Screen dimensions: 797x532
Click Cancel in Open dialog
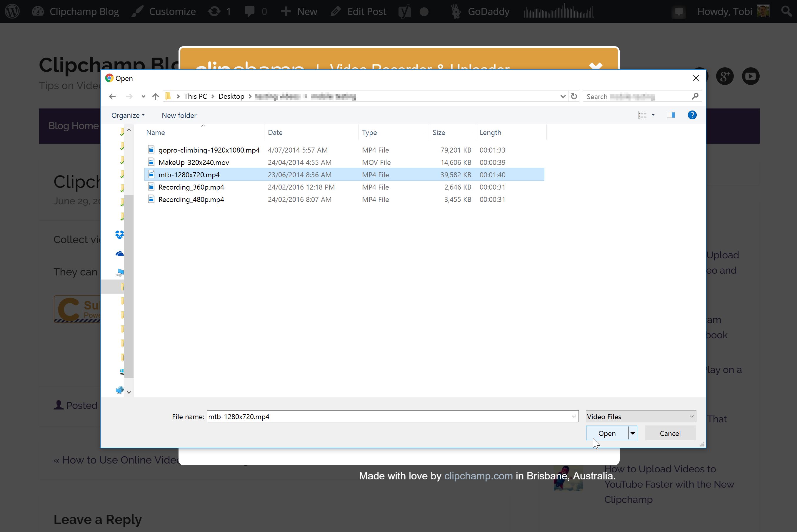(x=670, y=433)
